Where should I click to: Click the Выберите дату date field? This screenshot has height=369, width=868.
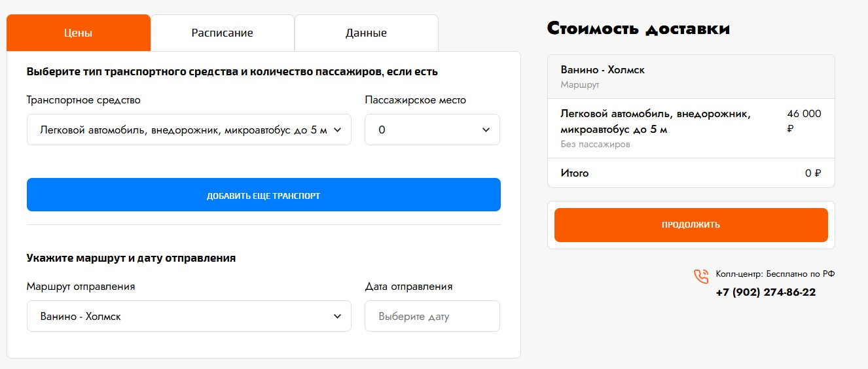coord(432,317)
